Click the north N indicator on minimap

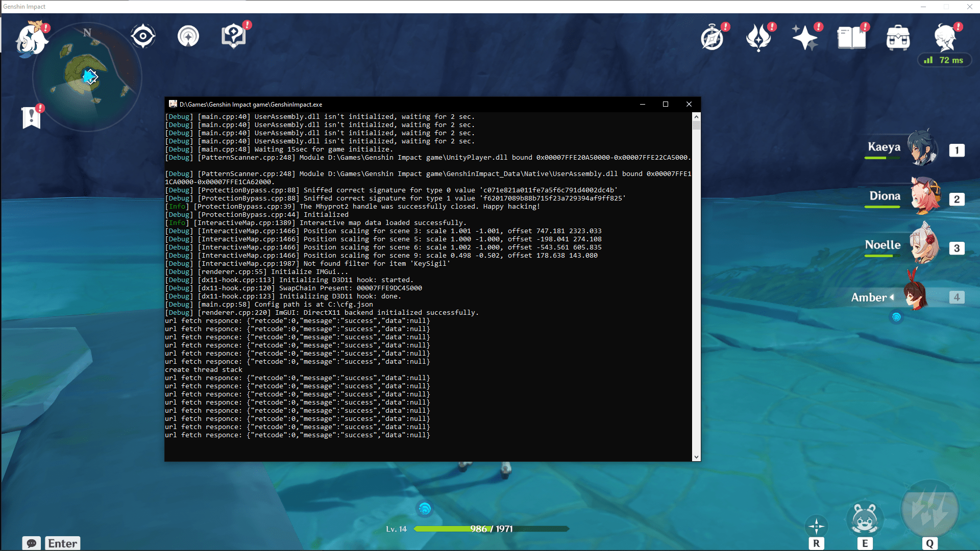pos(87,33)
